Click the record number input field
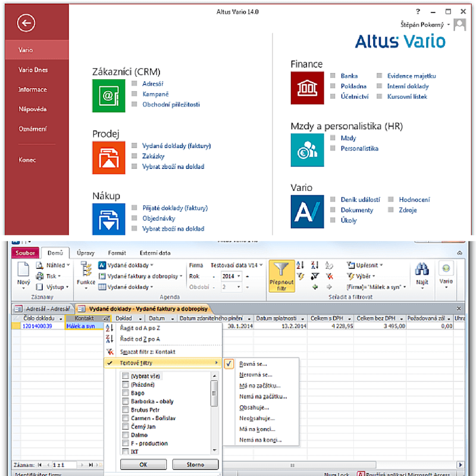 tap(64, 465)
